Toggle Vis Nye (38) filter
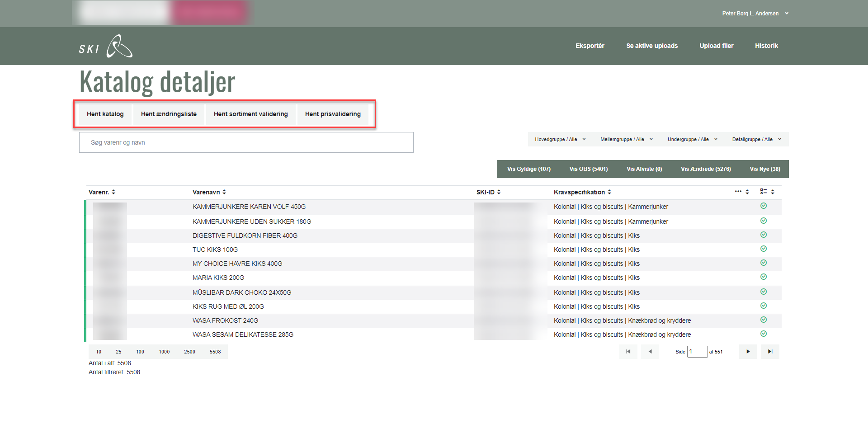This screenshot has width=868, height=438. (764, 169)
